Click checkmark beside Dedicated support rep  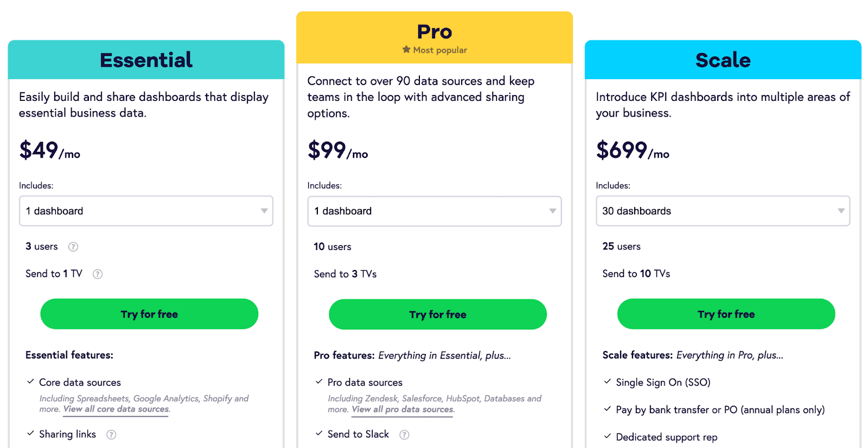coord(608,436)
